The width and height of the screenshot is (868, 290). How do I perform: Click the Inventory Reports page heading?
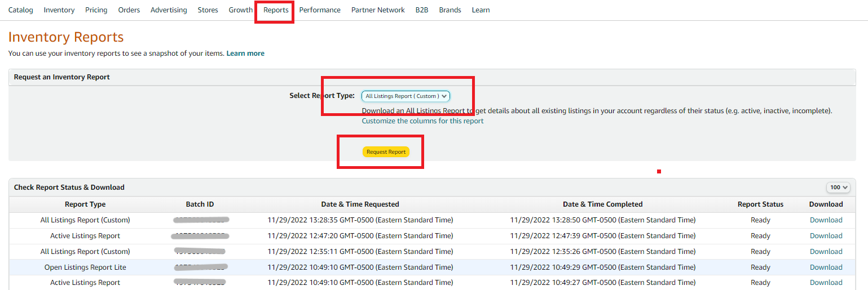click(x=66, y=37)
